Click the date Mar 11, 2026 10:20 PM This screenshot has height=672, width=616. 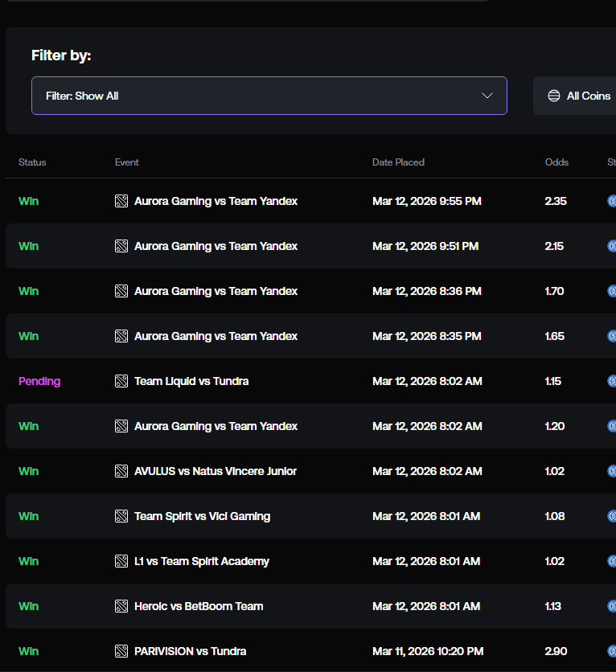tap(428, 651)
